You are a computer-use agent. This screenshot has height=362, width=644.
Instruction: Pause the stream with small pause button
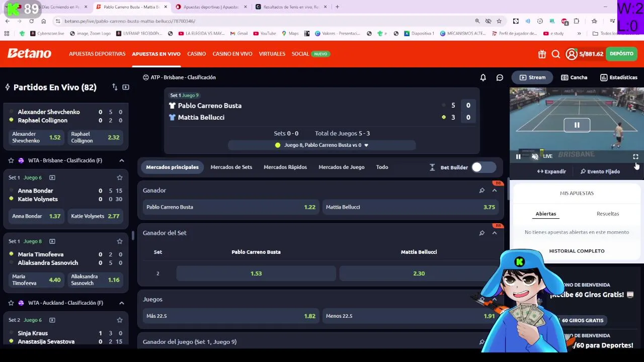click(x=518, y=156)
